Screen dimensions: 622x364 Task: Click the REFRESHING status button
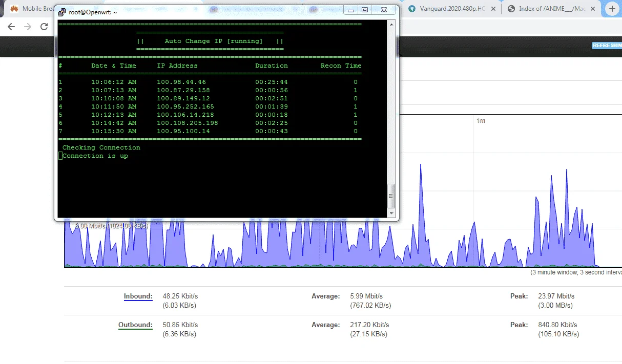pos(607,46)
